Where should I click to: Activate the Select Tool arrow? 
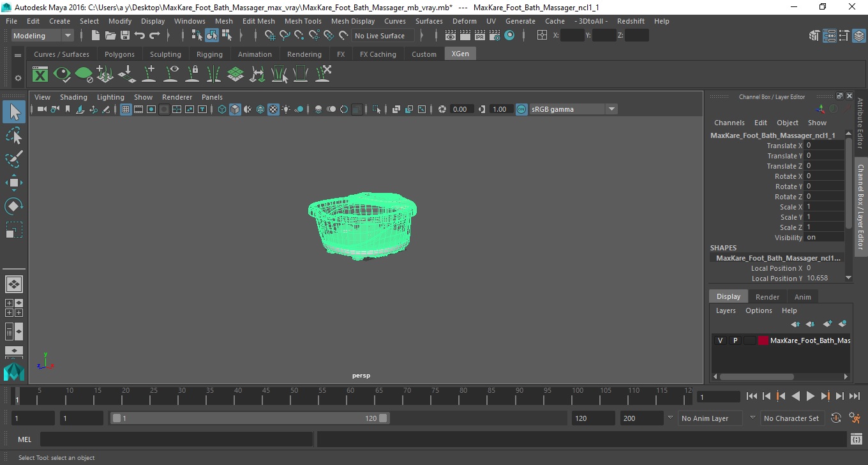click(x=14, y=112)
